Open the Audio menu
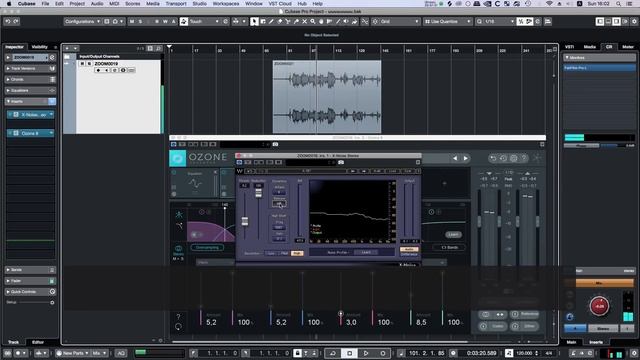The height and width of the screenshot is (360, 640). point(97,3)
